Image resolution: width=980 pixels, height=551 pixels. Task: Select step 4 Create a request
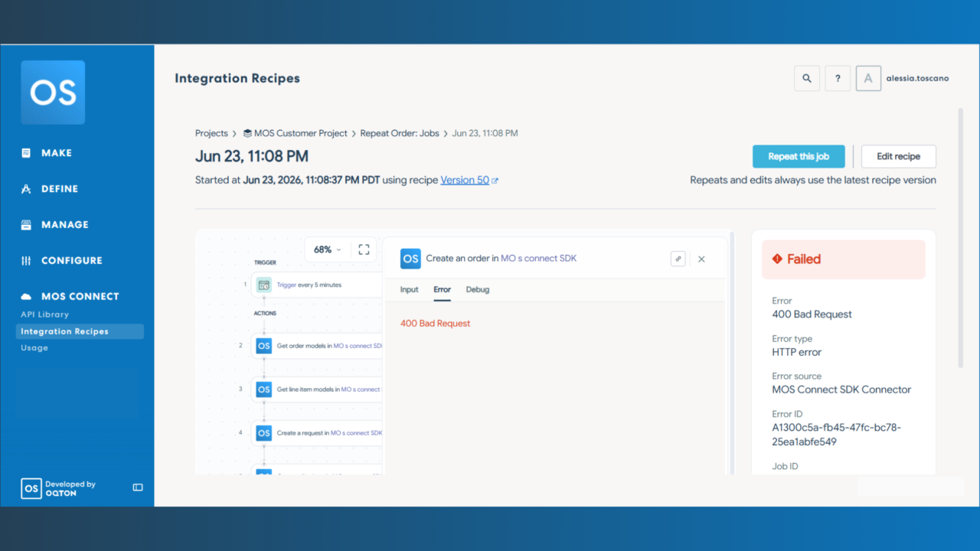[316, 433]
